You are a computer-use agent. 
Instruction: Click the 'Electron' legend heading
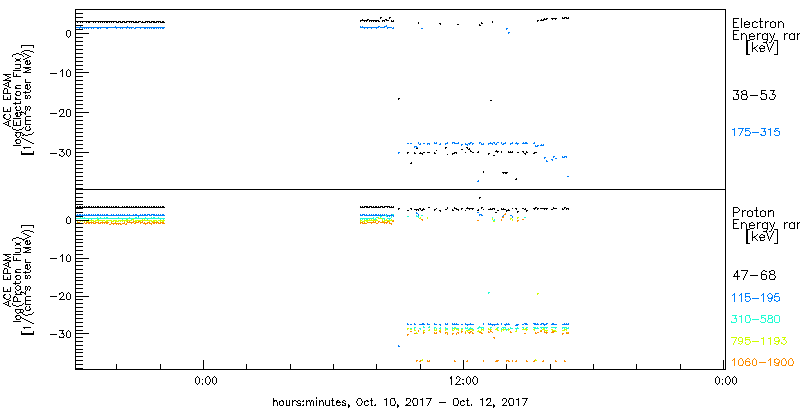coord(758,23)
